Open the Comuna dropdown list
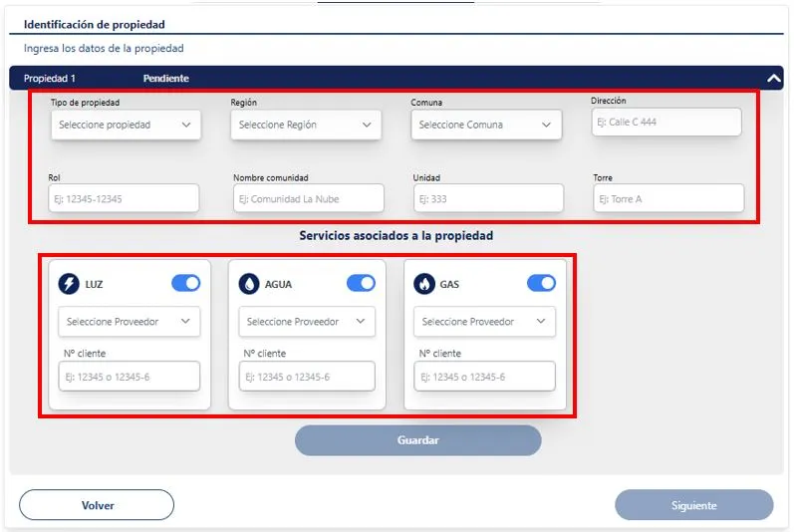This screenshot has height=532, width=794. point(486,125)
